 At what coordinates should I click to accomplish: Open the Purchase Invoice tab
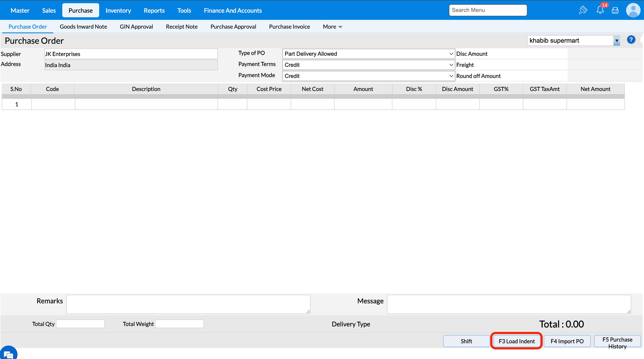[289, 27]
